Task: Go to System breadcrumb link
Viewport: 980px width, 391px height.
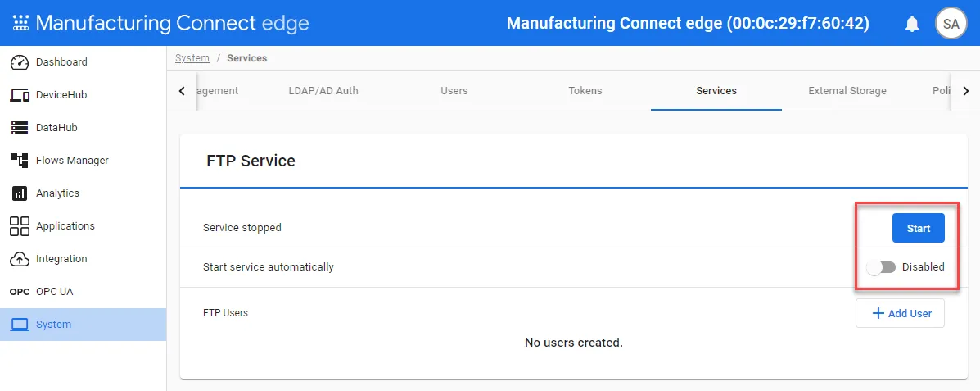Action: [192, 58]
